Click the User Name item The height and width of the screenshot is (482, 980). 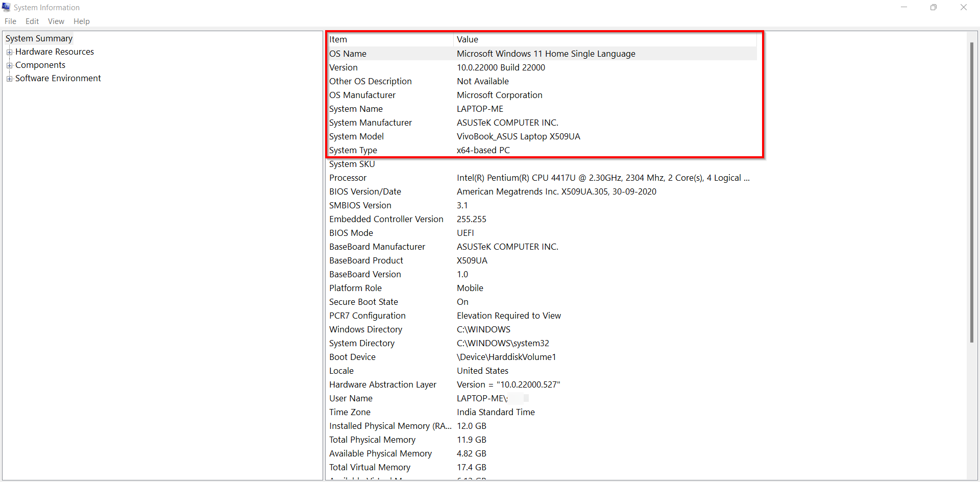point(351,398)
